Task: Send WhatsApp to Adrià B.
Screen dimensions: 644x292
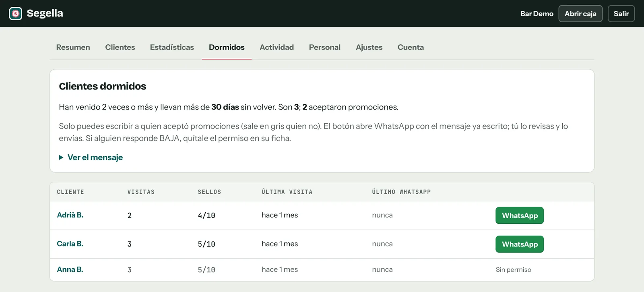Action: (x=520, y=215)
